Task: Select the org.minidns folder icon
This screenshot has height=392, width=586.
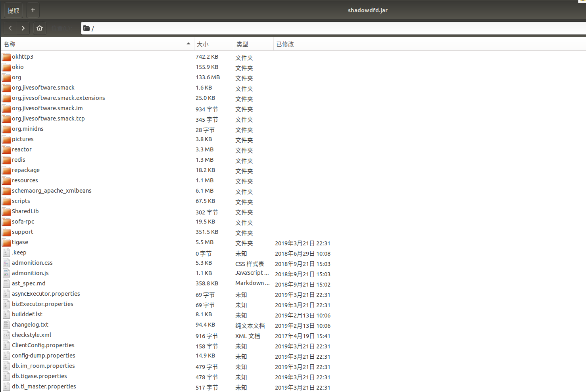Action: [6, 129]
